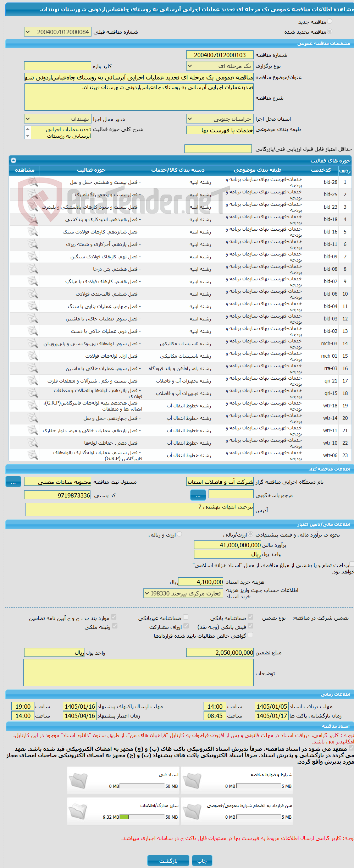Viewport: 354px width, 868px height.
Task: Open view icon for row bld-25
Action: [x=33, y=194]
